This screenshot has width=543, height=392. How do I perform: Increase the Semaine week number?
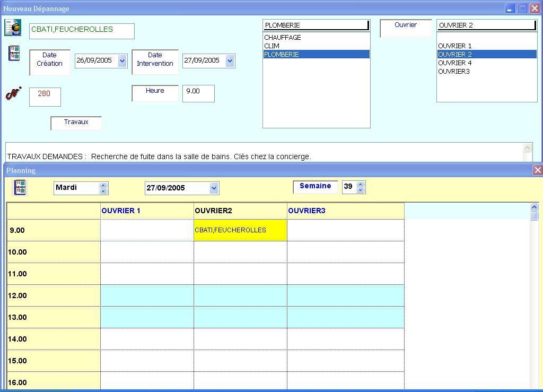click(361, 185)
